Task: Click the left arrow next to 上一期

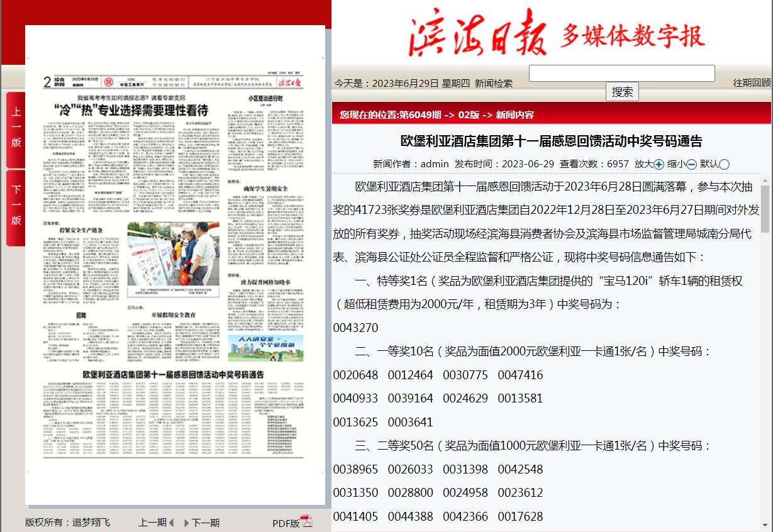Action: (171, 523)
